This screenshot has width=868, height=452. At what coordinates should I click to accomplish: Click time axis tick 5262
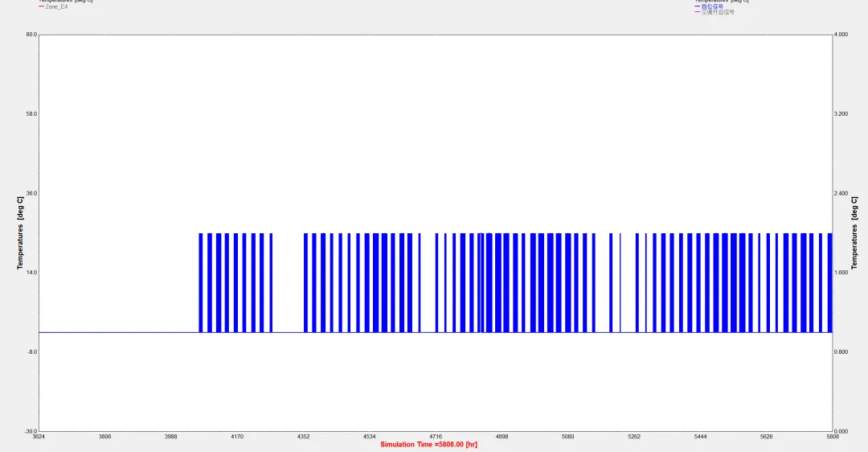point(634,437)
